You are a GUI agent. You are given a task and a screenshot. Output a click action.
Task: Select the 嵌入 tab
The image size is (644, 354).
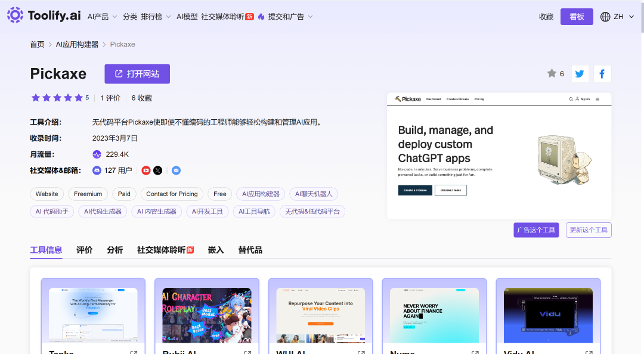[x=216, y=250]
